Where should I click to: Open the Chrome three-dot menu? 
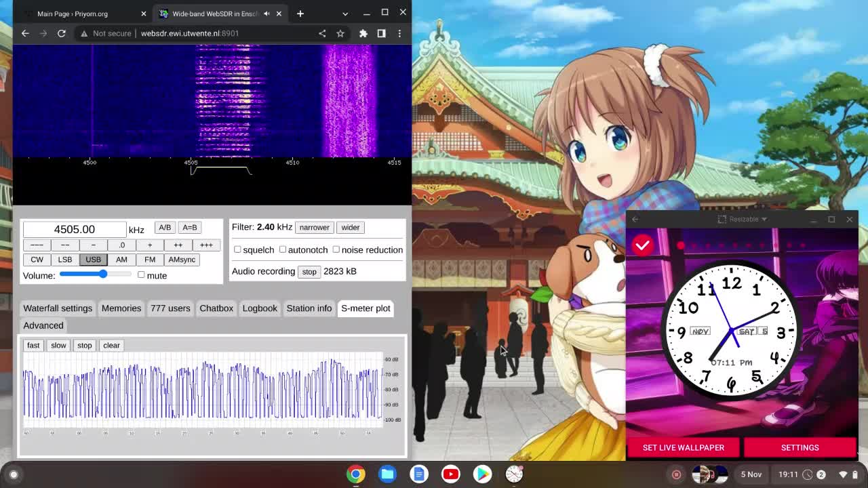tap(399, 33)
